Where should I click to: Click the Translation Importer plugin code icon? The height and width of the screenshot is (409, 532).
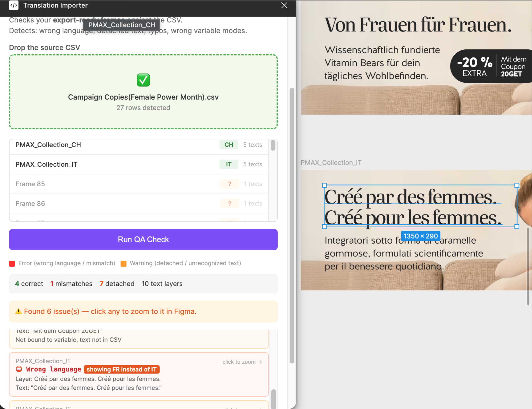[14, 5]
